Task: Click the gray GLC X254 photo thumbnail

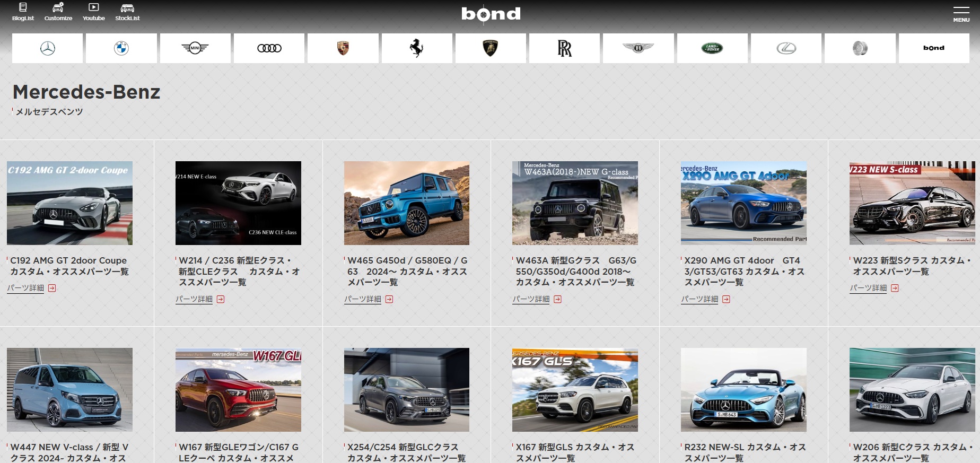Action: [407, 390]
